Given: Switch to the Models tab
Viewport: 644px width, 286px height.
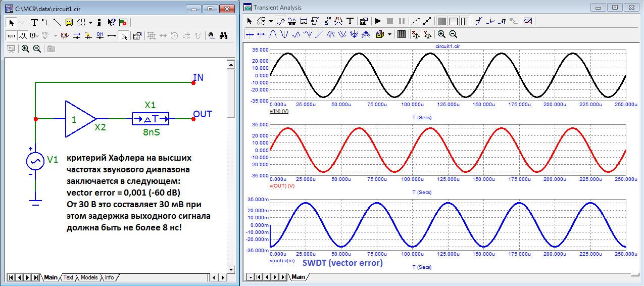Looking at the screenshot, I should [89, 277].
